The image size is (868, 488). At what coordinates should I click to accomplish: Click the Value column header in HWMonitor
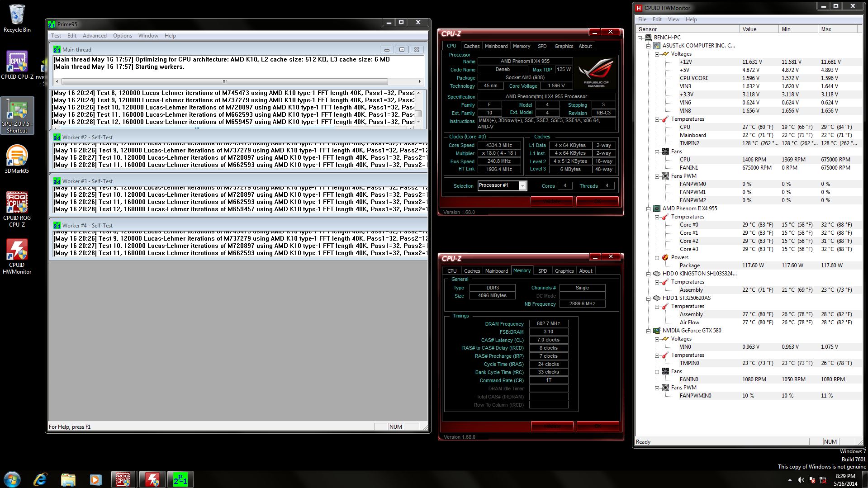(759, 29)
